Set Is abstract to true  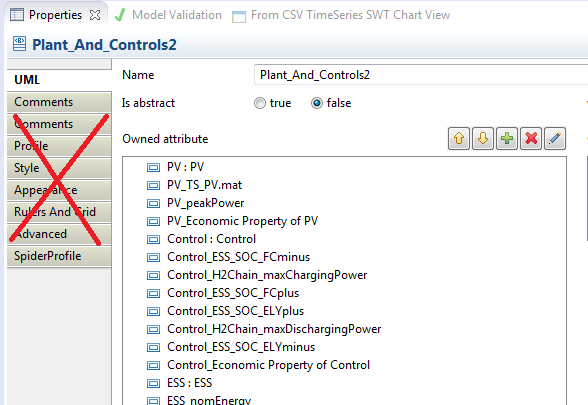[260, 103]
